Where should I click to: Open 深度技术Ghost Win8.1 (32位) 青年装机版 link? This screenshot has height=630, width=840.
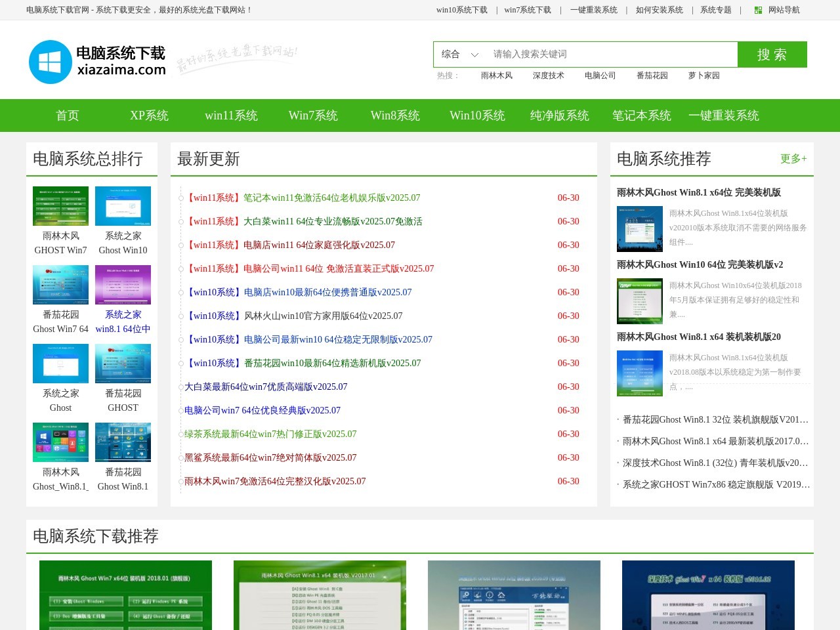tap(715, 463)
